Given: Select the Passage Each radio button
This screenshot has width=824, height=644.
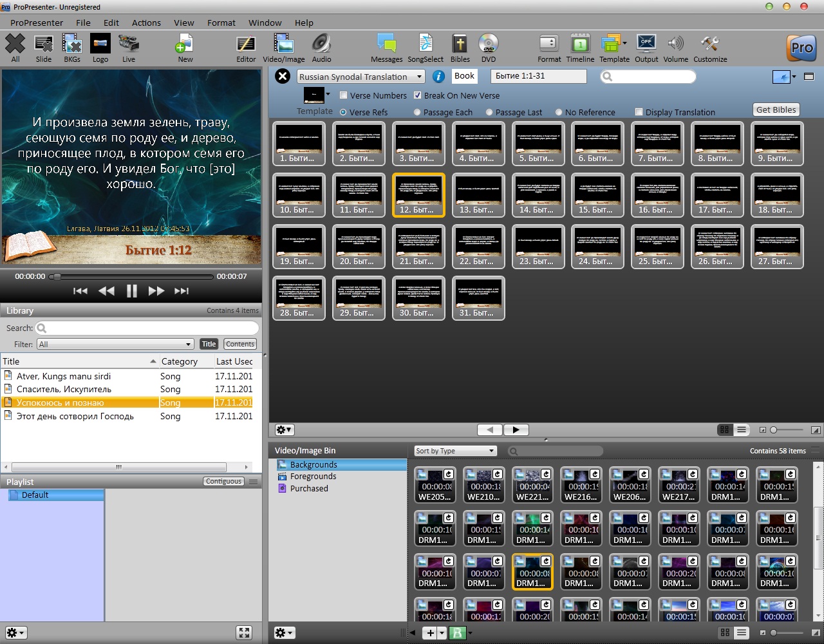Looking at the screenshot, I should [418, 112].
